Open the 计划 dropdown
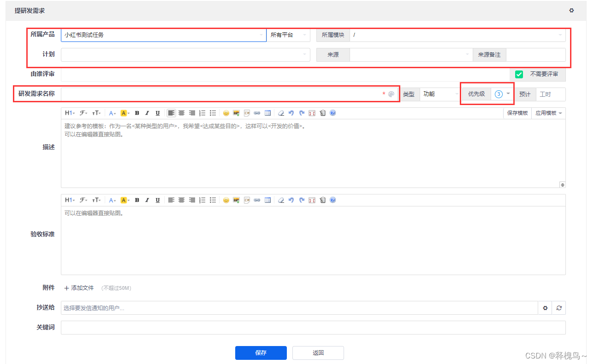Image resolution: width=594 pixels, height=364 pixels. tap(185, 55)
